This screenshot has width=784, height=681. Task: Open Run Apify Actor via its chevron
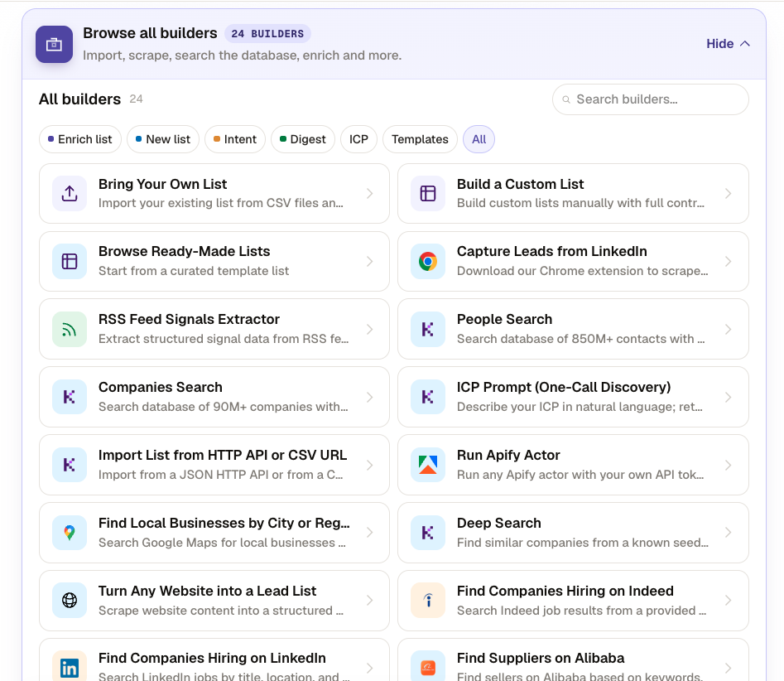pos(728,465)
